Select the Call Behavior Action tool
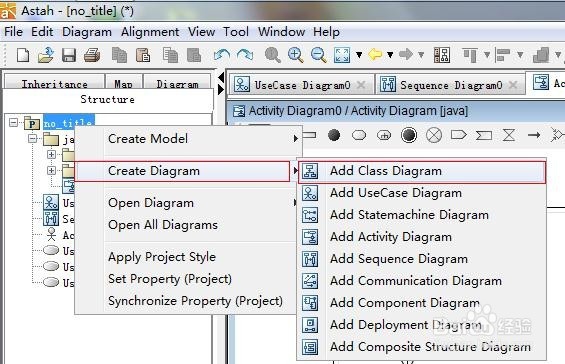This screenshot has height=364, width=565. (x=384, y=135)
